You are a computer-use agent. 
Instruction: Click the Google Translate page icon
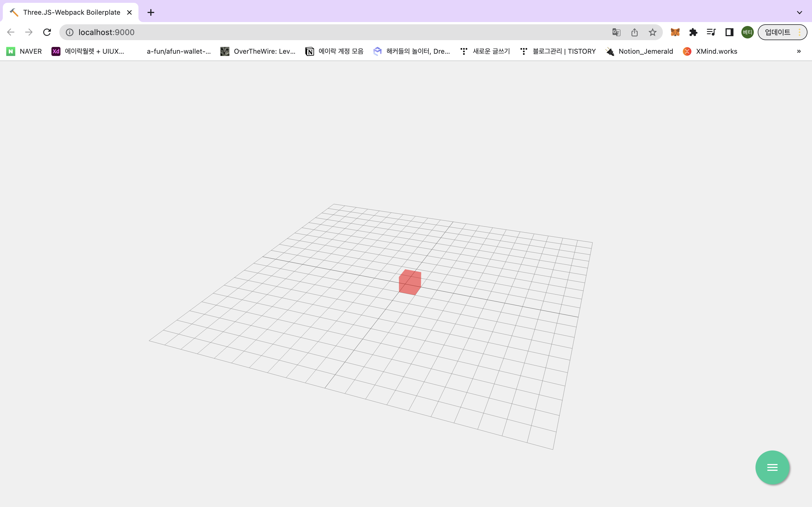coord(616,32)
